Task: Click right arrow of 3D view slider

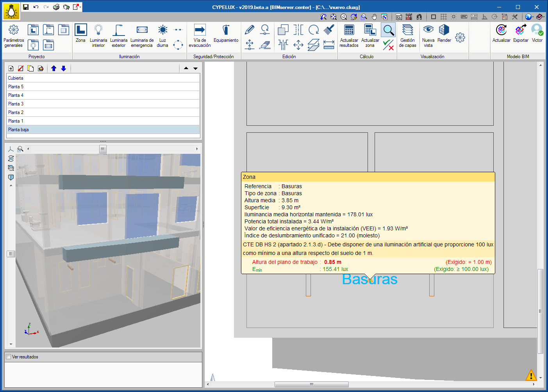Action: (197, 149)
